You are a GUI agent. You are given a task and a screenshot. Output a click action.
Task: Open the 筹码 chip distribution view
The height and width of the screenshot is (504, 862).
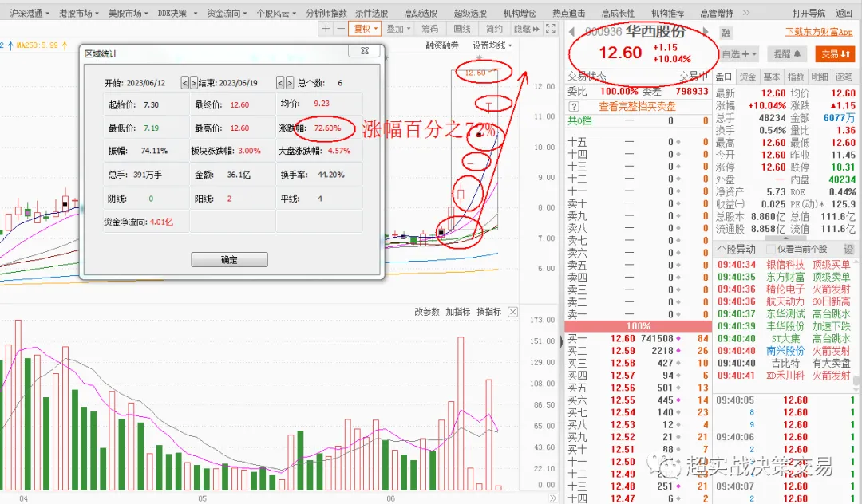tap(429, 30)
